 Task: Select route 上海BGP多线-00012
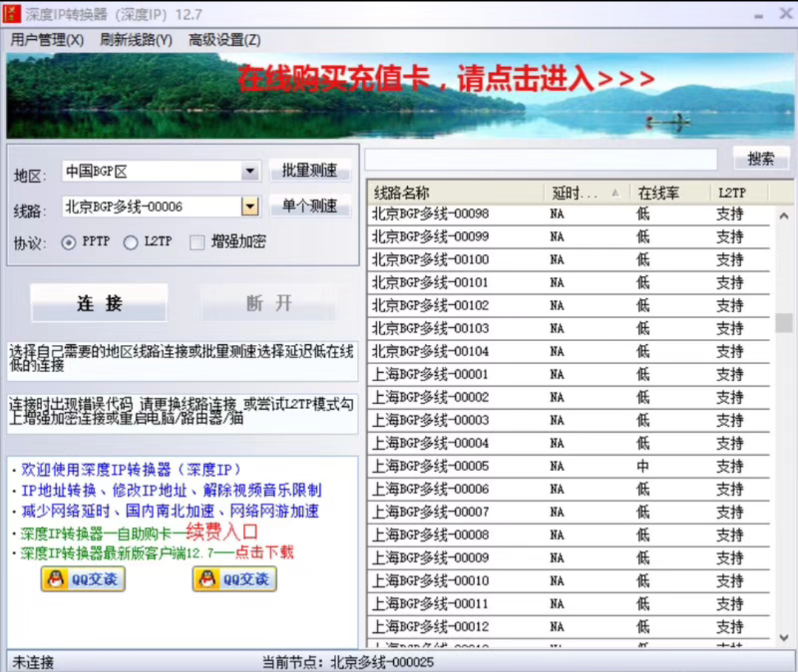click(568, 627)
